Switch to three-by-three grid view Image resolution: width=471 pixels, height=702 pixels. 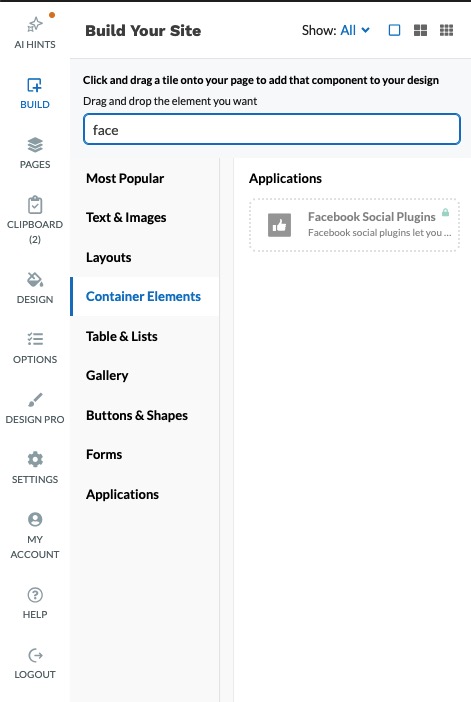pyautogui.click(x=446, y=30)
